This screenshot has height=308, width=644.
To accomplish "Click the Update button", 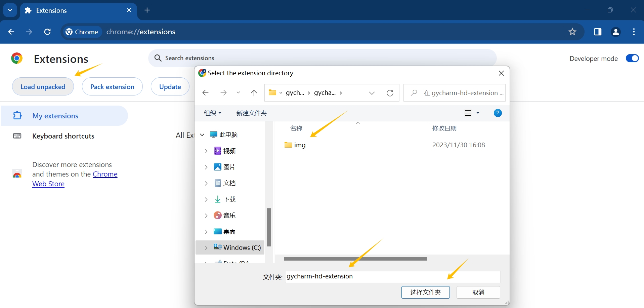I will click(170, 87).
